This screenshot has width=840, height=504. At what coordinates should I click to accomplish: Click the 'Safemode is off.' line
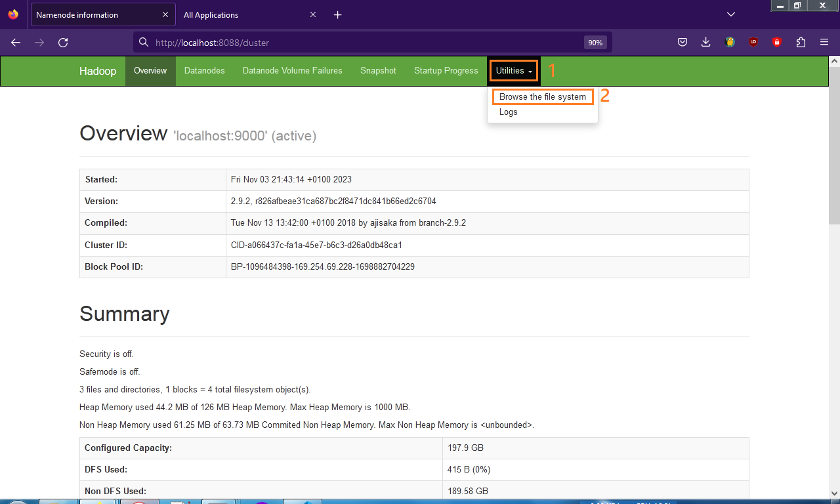pyautogui.click(x=110, y=372)
